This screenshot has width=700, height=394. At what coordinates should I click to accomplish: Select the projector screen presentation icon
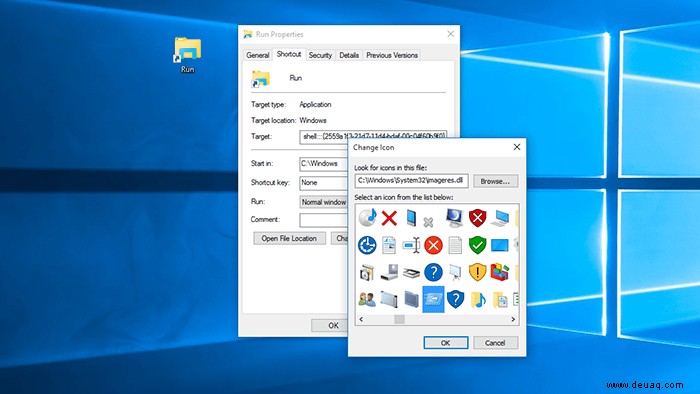tap(455, 272)
